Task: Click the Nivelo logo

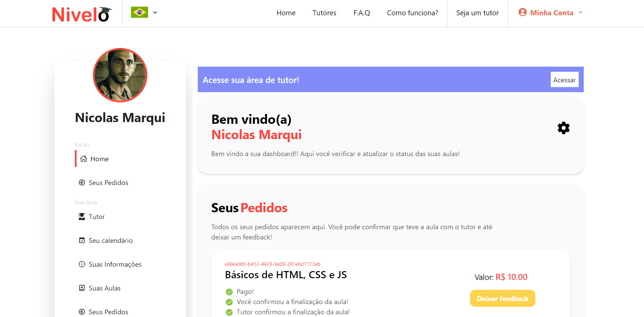Action: [82, 14]
